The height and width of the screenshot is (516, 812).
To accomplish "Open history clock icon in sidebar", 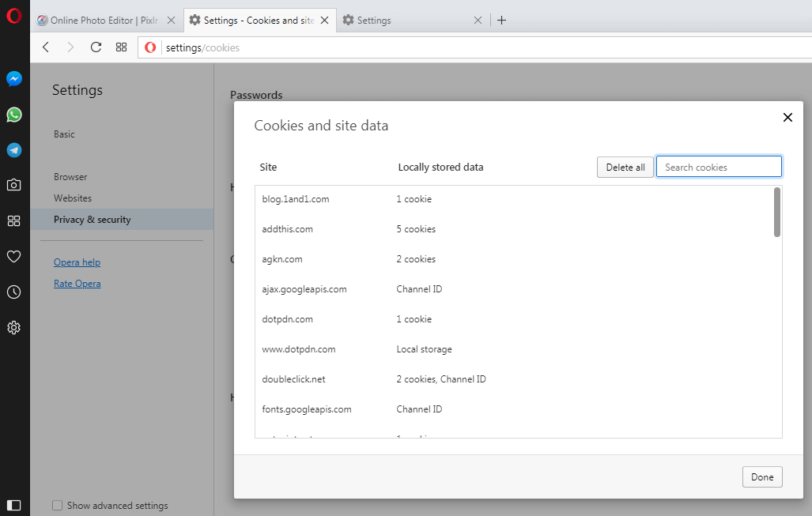I will 14,292.
